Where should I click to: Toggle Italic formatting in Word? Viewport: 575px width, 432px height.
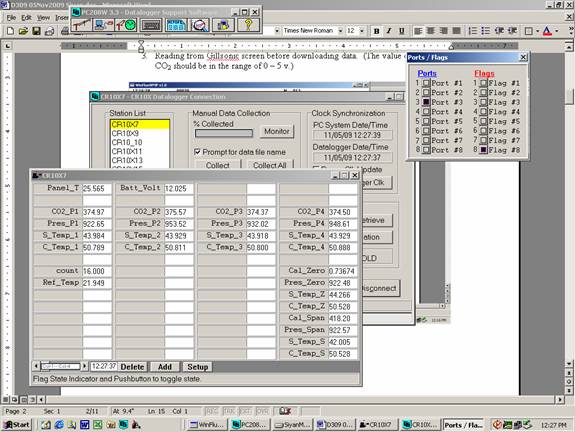point(389,31)
